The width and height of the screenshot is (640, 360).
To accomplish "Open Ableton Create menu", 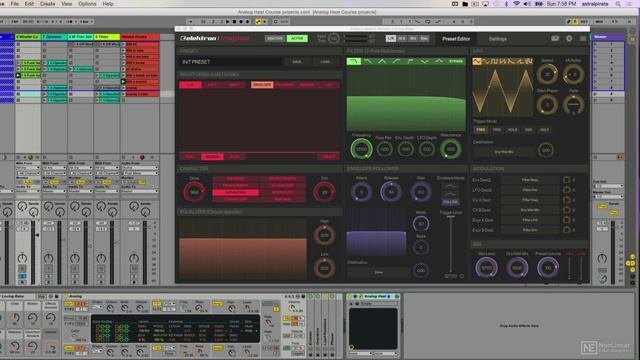I will coord(48,4).
